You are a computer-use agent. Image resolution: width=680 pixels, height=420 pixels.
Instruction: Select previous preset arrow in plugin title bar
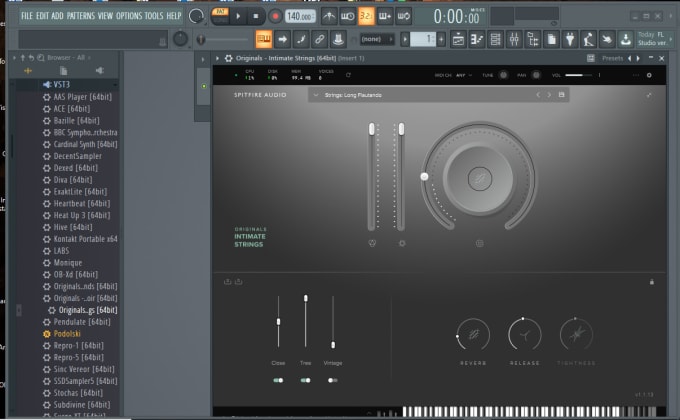(x=630, y=58)
